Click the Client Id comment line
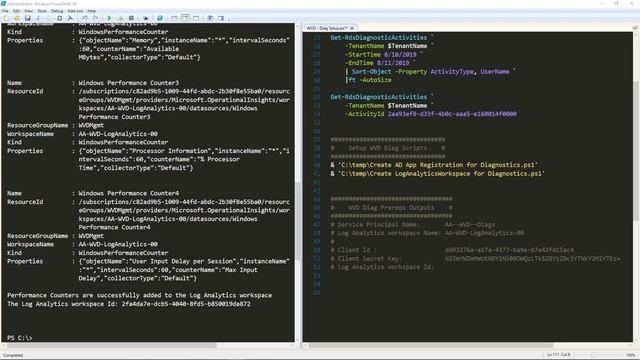The height and width of the screenshot is (360, 640). pyautogui.click(x=452, y=250)
